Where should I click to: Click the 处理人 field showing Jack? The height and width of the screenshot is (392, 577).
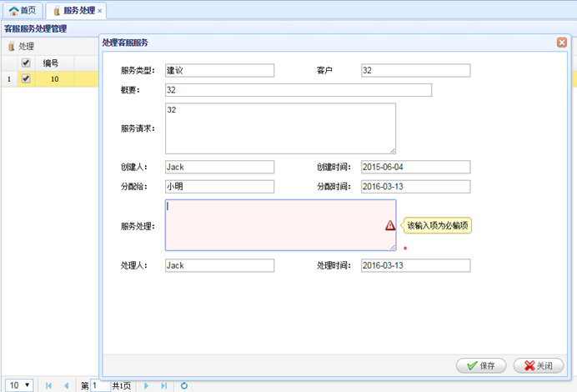[219, 265]
